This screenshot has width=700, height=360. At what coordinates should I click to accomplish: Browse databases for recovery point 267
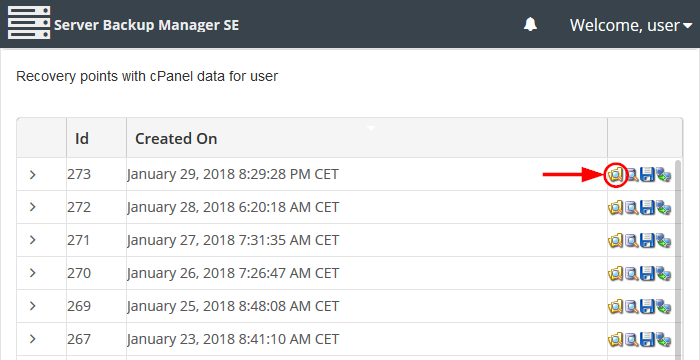pyautogui.click(x=632, y=339)
